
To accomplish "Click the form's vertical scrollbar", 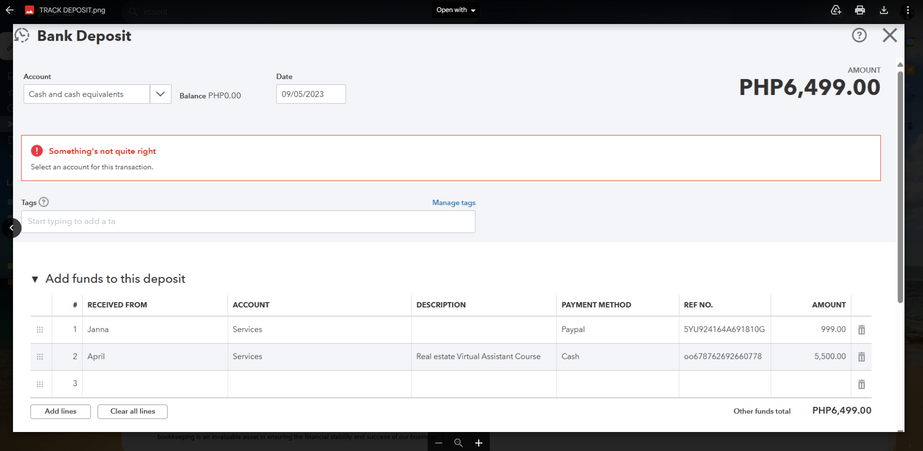I will pos(900,187).
